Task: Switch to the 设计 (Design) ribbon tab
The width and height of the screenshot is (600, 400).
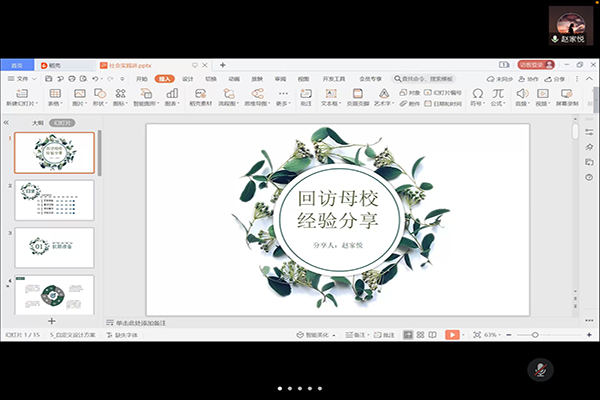Action: pos(187,77)
